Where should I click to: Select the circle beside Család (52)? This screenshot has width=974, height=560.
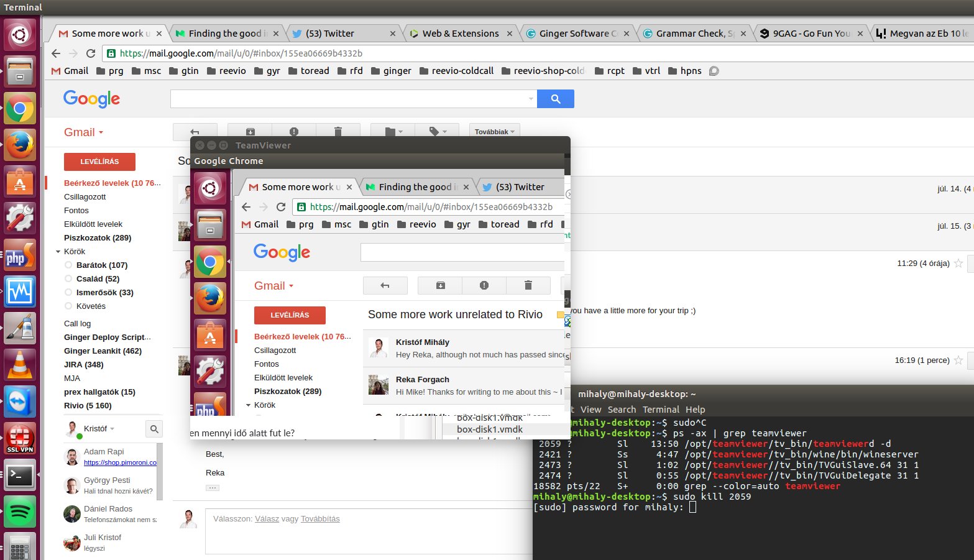pyautogui.click(x=68, y=278)
